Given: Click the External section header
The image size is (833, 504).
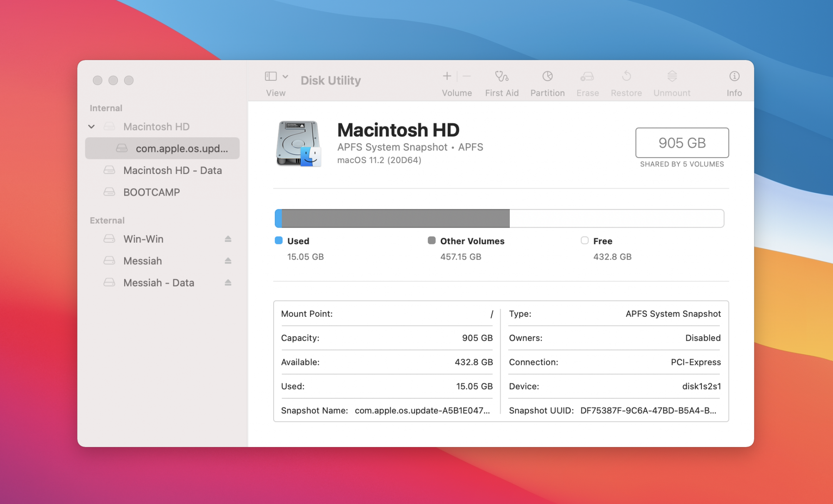Looking at the screenshot, I should [x=107, y=221].
